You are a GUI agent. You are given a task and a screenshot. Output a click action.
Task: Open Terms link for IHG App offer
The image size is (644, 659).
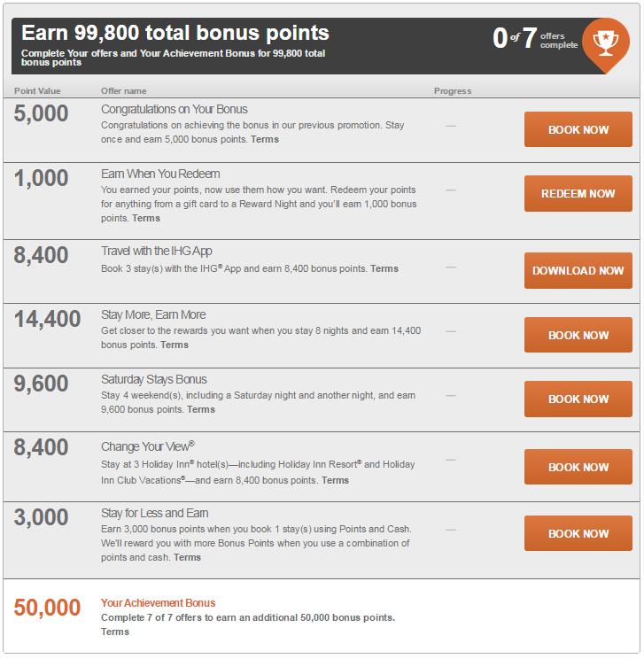(x=384, y=268)
